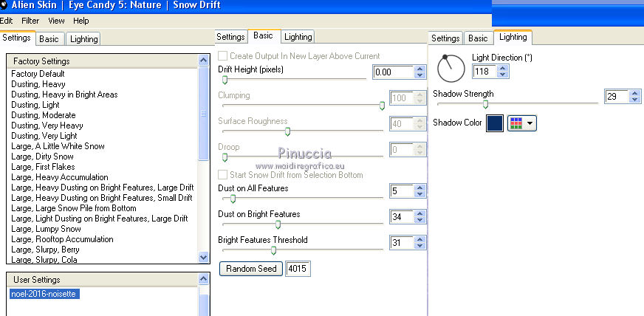Select the 'Dusting, Light' preset
The height and width of the screenshot is (316, 644).
click(x=35, y=105)
